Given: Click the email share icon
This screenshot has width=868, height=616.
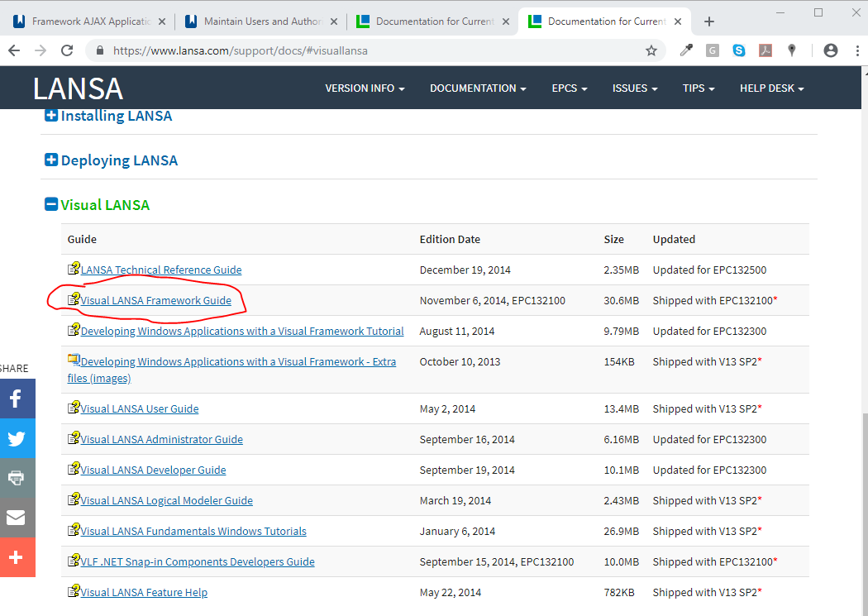Looking at the screenshot, I should pos(16,518).
